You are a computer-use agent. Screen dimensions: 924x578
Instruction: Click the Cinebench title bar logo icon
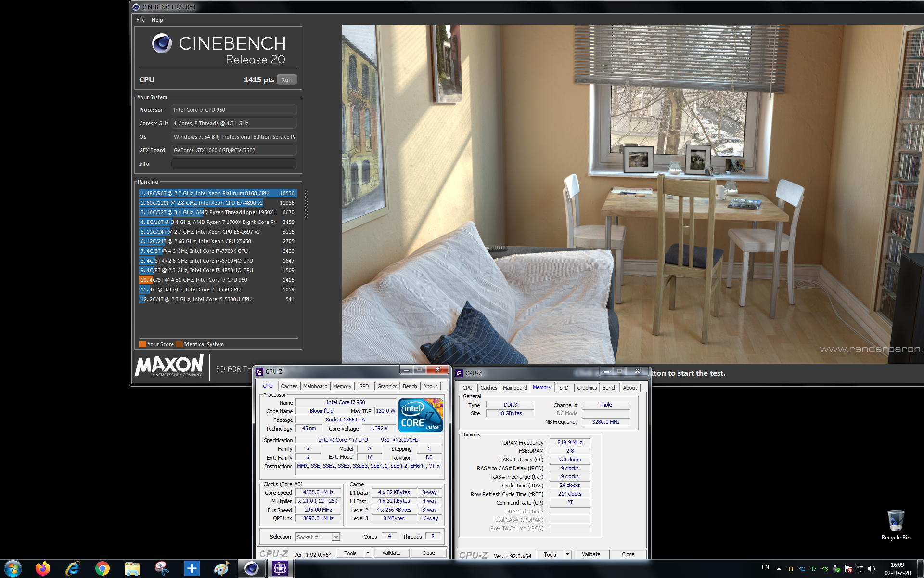pyautogui.click(x=136, y=7)
